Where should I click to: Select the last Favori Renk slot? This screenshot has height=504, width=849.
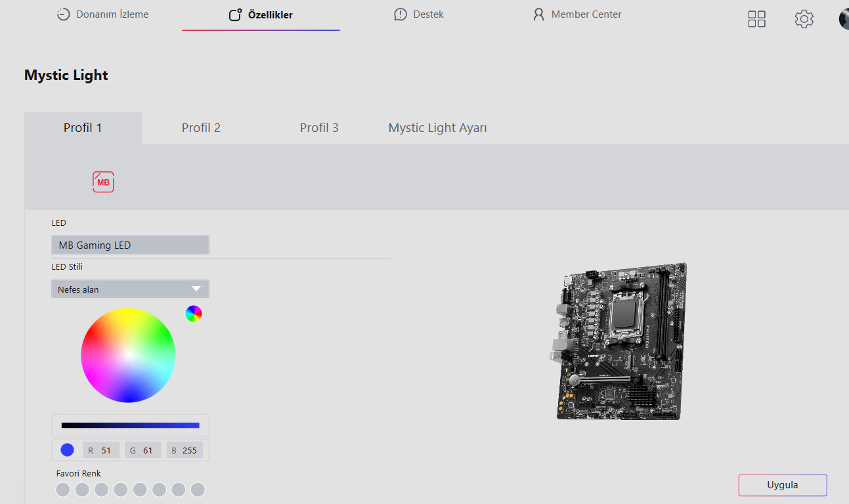[x=198, y=490]
